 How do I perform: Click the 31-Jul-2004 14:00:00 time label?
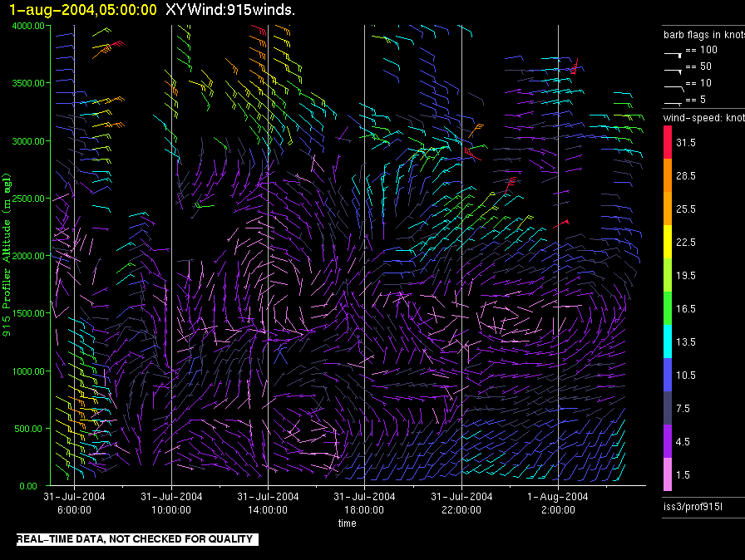click(268, 503)
